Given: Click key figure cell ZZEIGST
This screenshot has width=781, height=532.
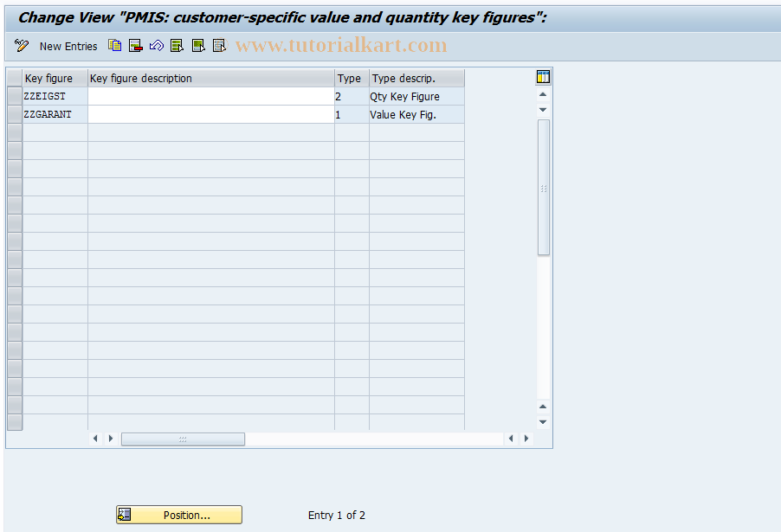Looking at the screenshot, I should 55,96.
